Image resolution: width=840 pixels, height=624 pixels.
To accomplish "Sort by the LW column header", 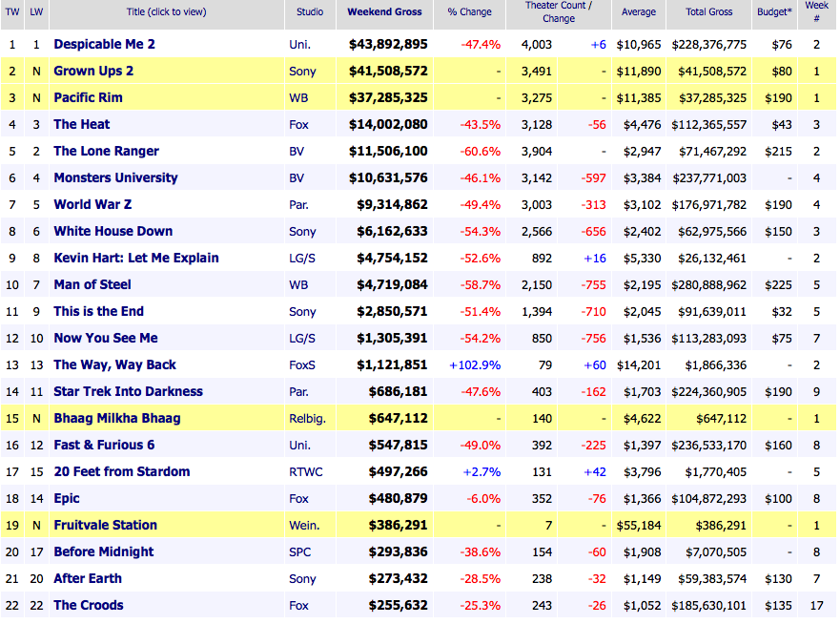I will click(x=36, y=11).
